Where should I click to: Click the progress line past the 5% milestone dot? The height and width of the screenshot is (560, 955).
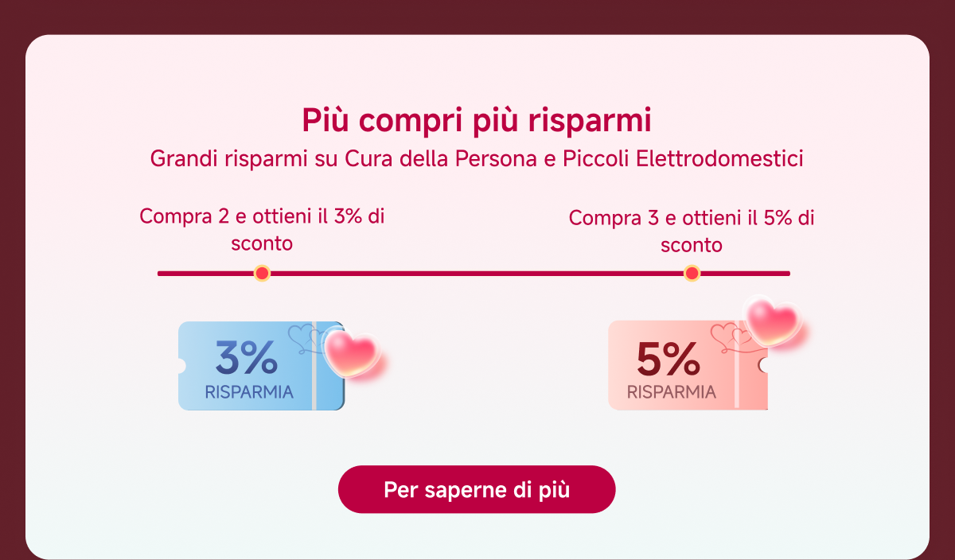point(744,274)
